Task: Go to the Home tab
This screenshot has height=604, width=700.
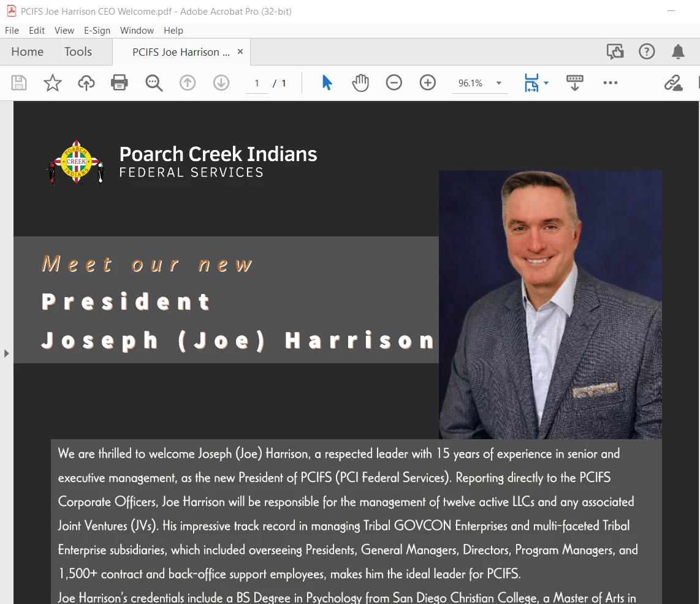Action: [x=27, y=51]
